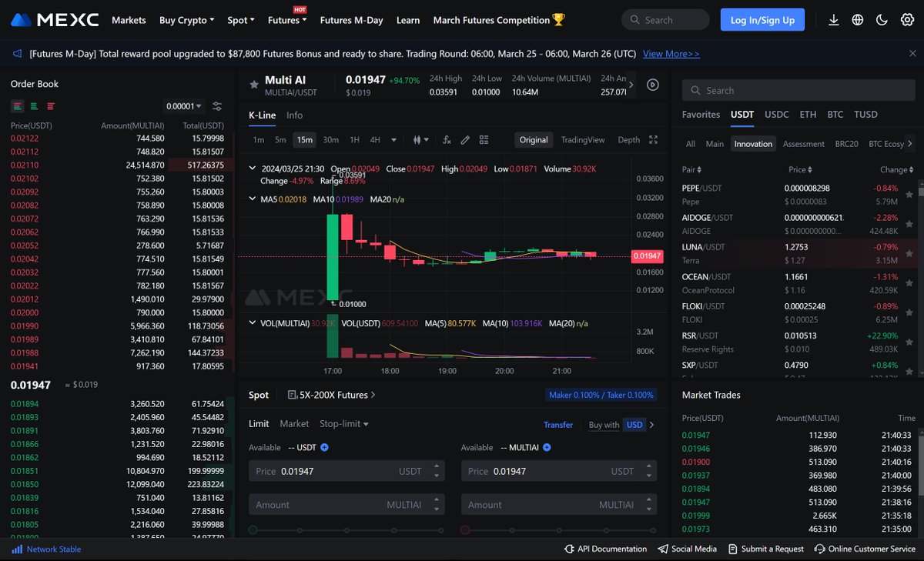Viewport: 924px width, 561px height.
Task: Click the sell amount percentage slider handle
Action: pos(465,530)
